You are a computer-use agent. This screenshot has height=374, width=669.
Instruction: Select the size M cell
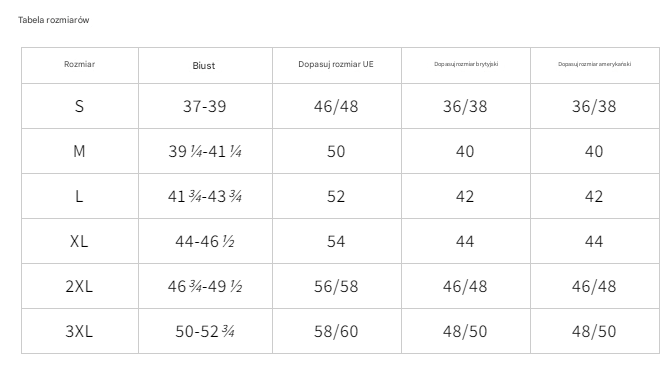[80, 151]
